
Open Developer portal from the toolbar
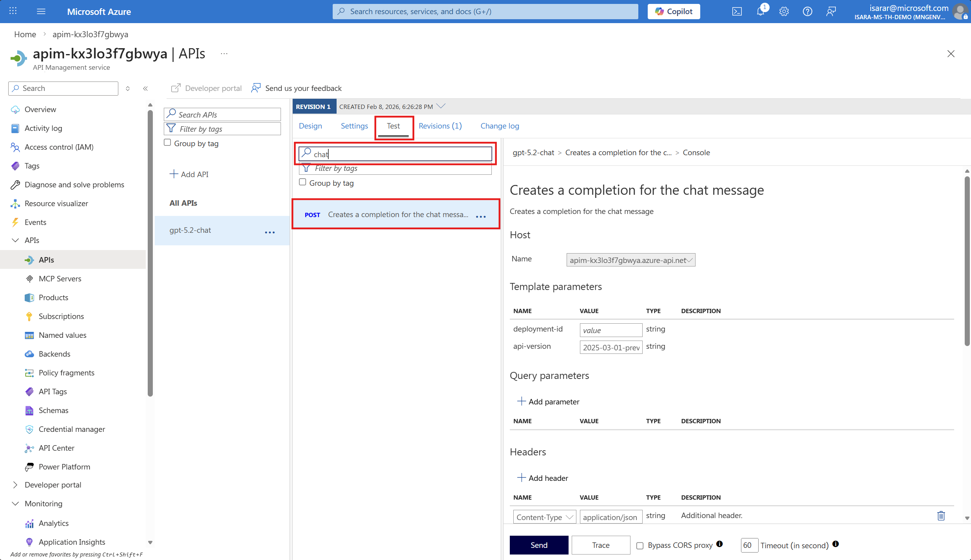coord(207,88)
